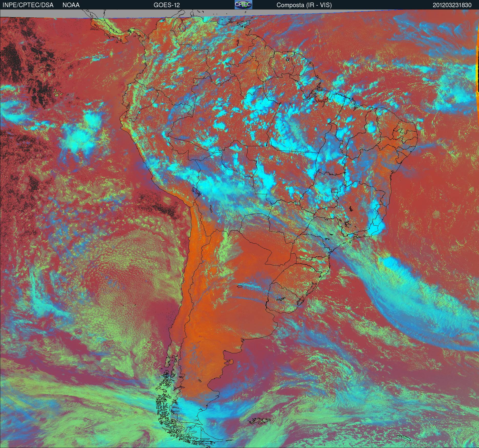Screen dimensions: 479x448
Task: Click the NOAA label in header
Action: pyautogui.click(x=71, y=5)
